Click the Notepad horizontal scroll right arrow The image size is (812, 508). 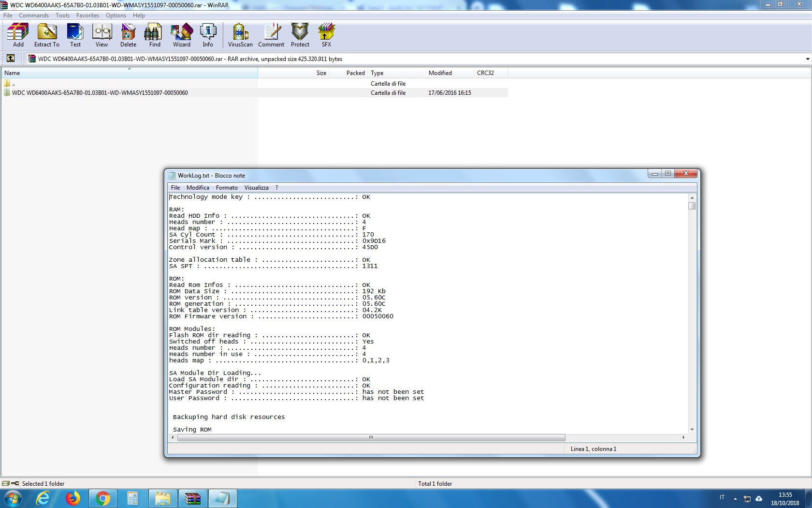(683, 438)
